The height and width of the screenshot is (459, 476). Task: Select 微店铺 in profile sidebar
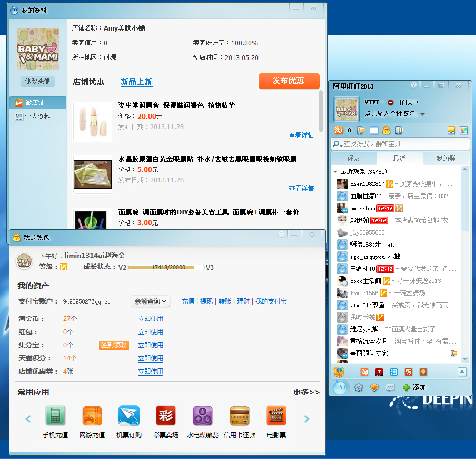click(38, 103)
